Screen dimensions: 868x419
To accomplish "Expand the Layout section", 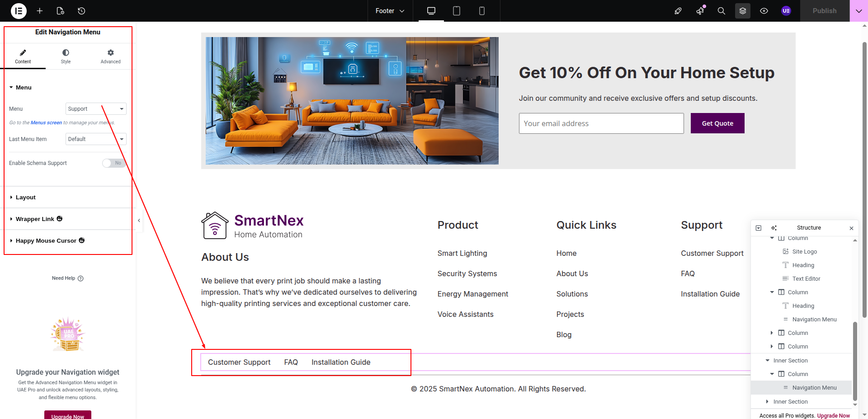I will pos(26,198).
